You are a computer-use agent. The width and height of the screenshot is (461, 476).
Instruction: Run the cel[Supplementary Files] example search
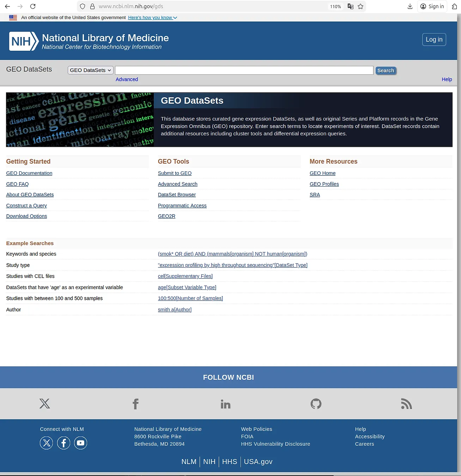[x=185, y=276]
